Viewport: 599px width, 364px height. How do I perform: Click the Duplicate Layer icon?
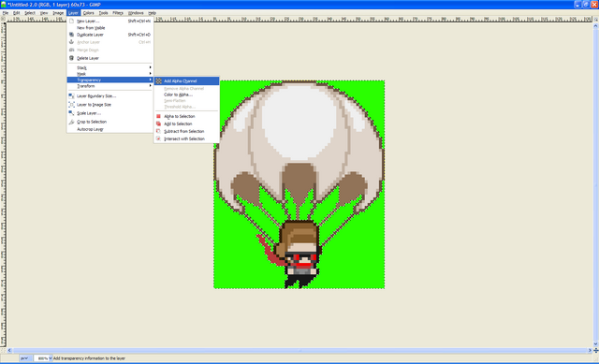coord(71,35)
